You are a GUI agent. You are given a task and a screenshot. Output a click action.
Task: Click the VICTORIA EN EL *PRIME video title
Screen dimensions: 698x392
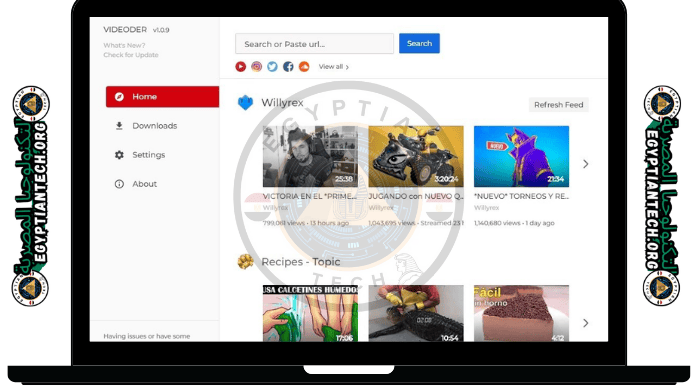tap(310, 196)
